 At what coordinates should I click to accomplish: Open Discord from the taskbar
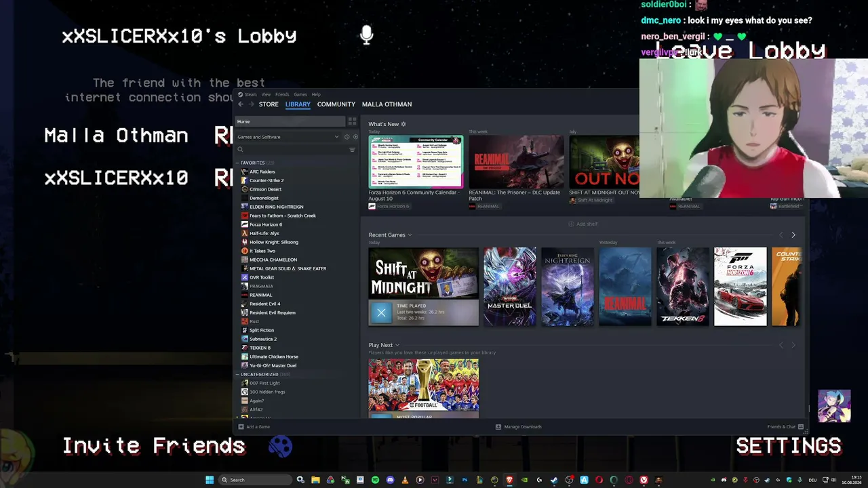point(390,480)
